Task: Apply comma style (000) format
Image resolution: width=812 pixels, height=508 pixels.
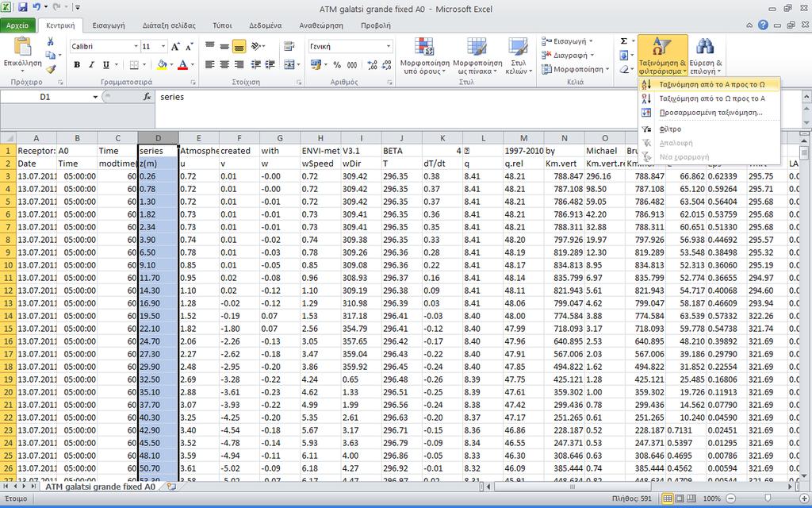Action: point(352,65)
